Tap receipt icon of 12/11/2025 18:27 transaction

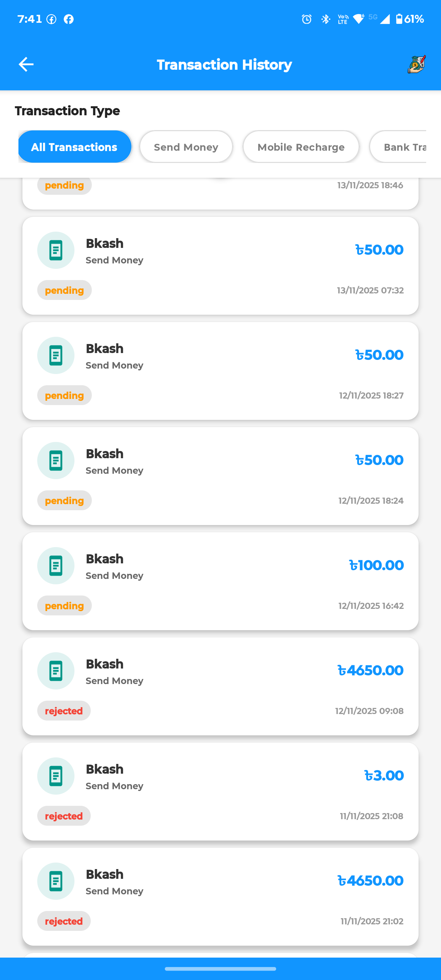56,355
